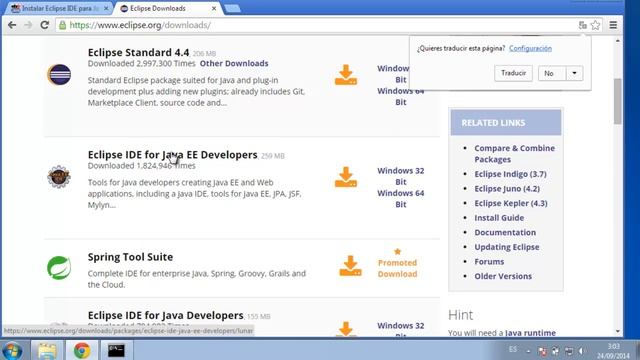Click the scrollbar up arrow

click(x=618, y=41)
